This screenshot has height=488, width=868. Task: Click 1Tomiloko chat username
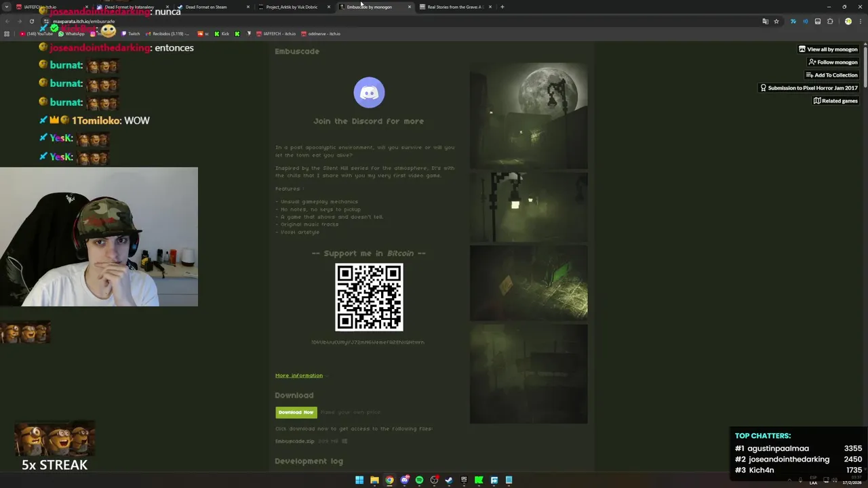(96, 121)
